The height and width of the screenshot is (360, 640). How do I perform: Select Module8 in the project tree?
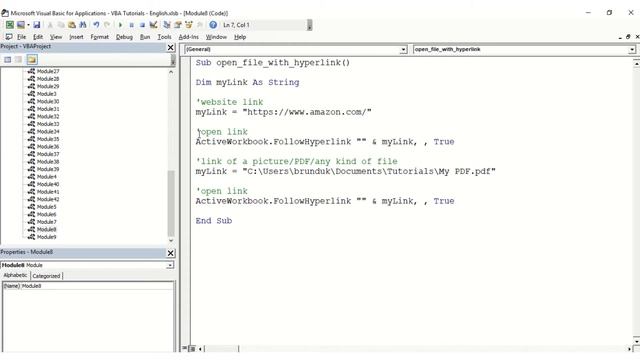pyautogui.click(x=47, y=229)
